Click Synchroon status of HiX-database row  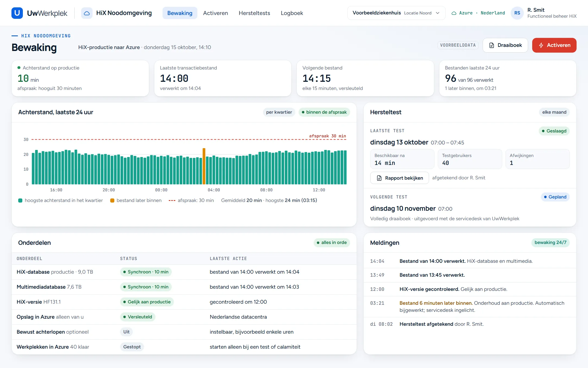coord(146,272)
